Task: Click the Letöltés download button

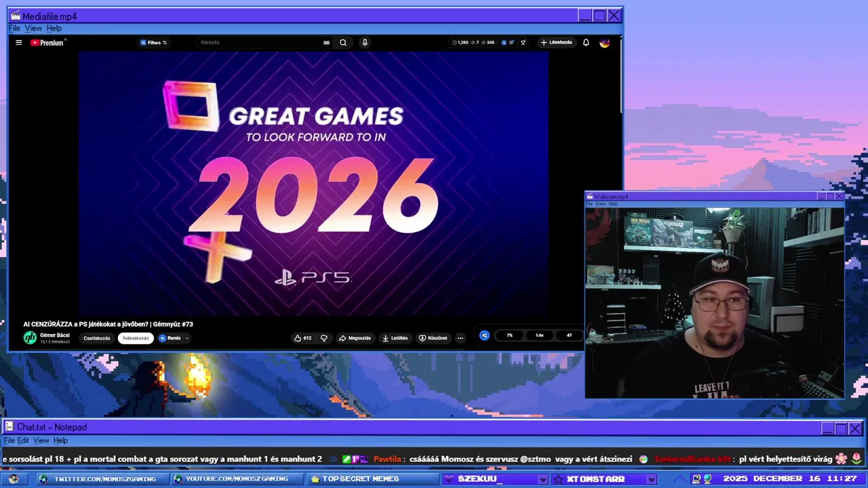Action: coord(395,338)
